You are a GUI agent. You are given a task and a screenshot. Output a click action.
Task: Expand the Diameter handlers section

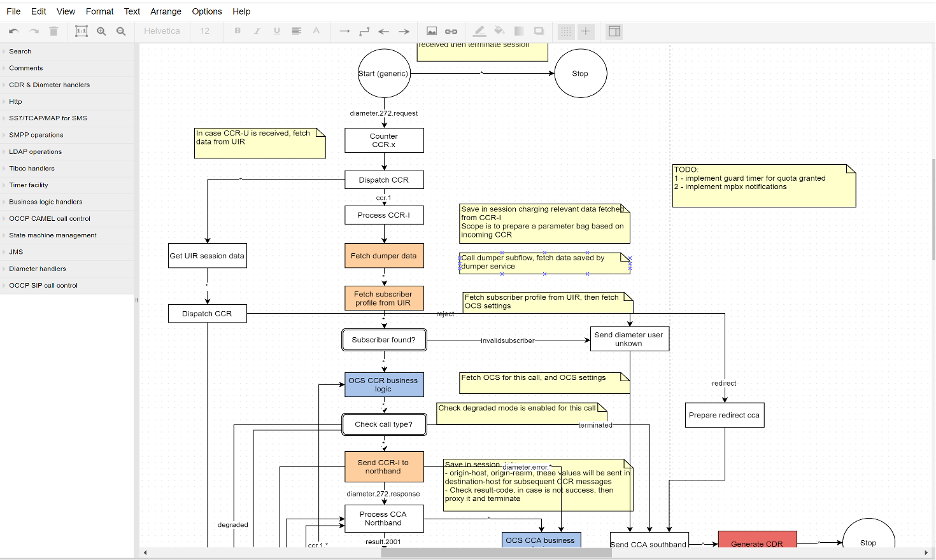click(x=67, y=269)
